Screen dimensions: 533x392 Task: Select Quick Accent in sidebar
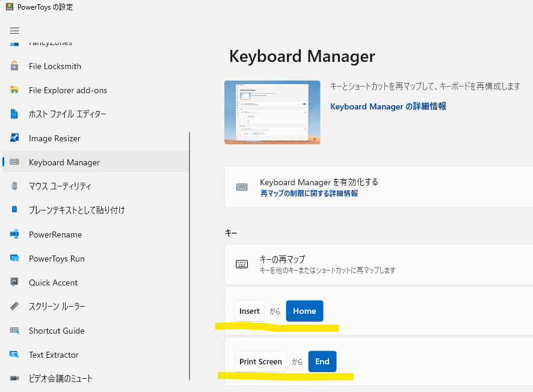[x=96, y=283]
